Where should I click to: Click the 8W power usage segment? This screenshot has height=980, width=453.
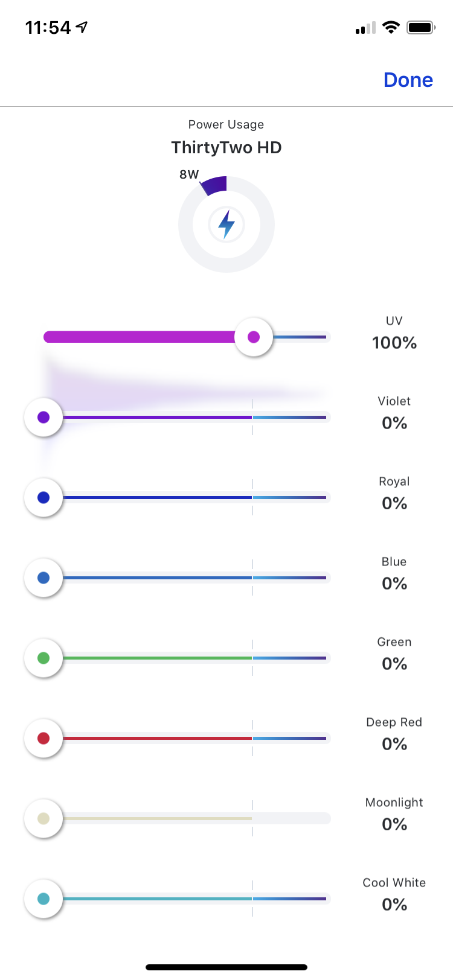click(214, 185)
